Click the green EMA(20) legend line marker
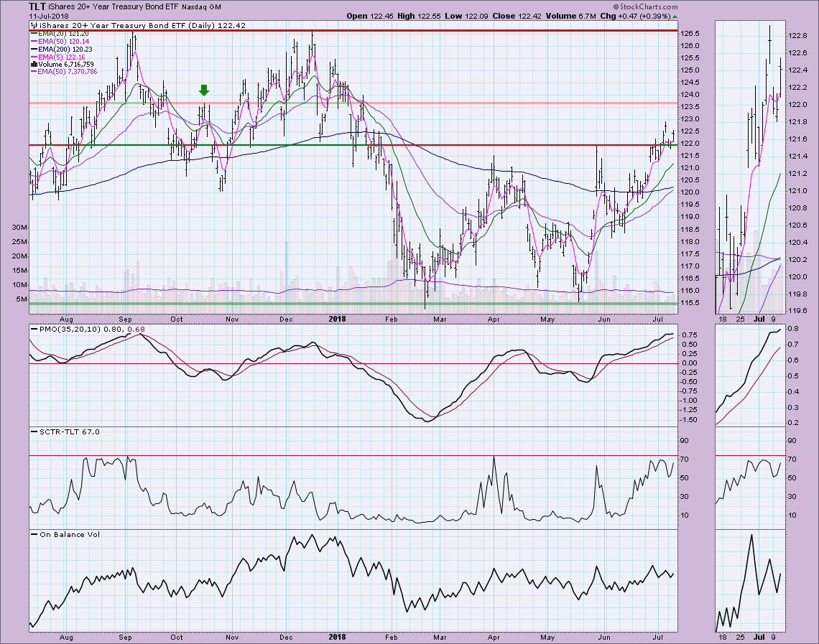The width and height of the screenshot is (819, 644). tap(33, 33)
